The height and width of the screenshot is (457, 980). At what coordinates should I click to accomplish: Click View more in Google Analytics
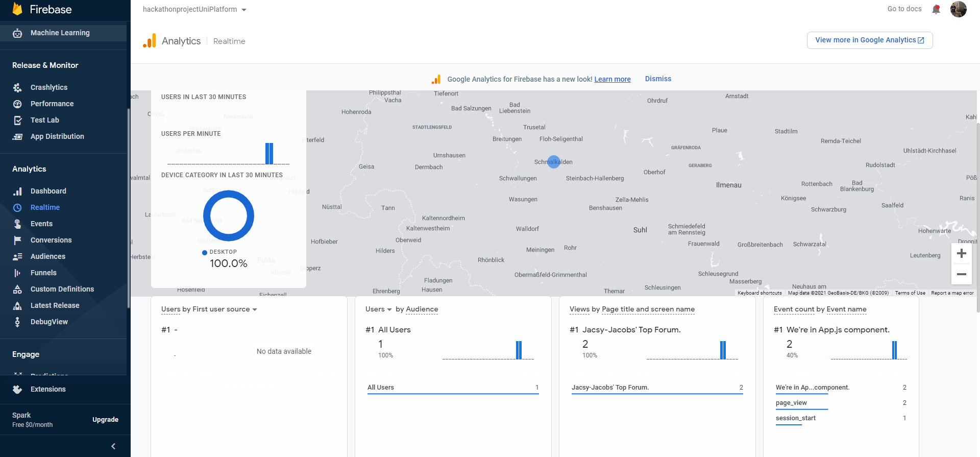point(870,40)
